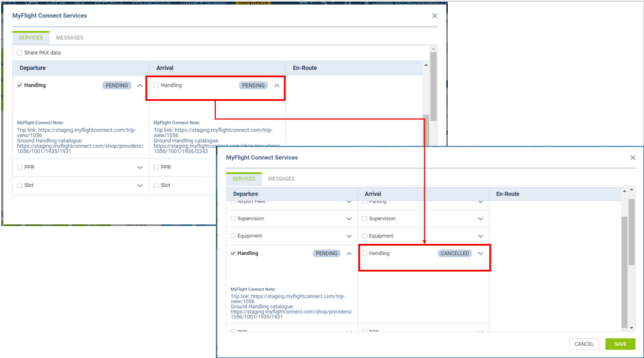
Task: Click the inner scroll up arrow in the front window
Action: click(624, 191)
